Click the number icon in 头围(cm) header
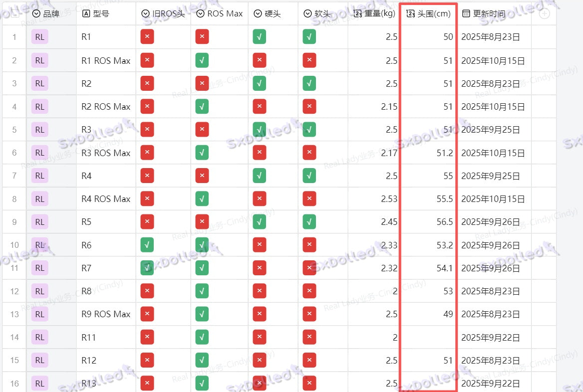 coord(411,14)
